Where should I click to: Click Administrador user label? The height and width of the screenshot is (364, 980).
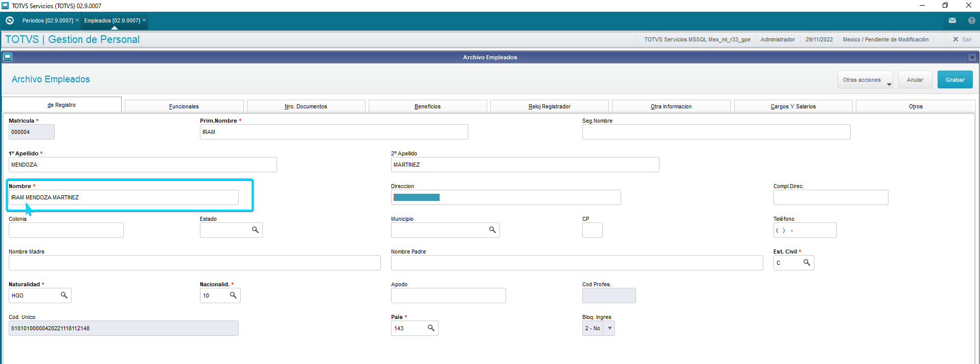778,39
